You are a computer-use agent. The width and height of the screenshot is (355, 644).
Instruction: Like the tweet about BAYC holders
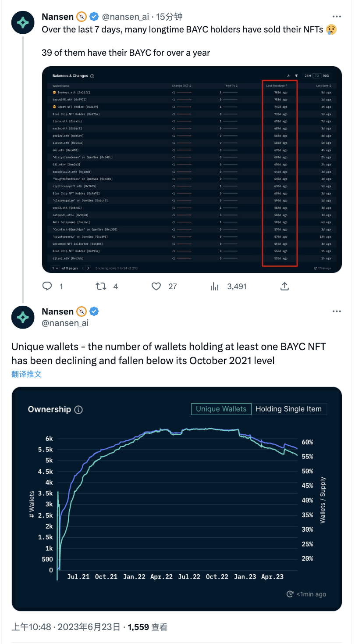click(156, 286)
